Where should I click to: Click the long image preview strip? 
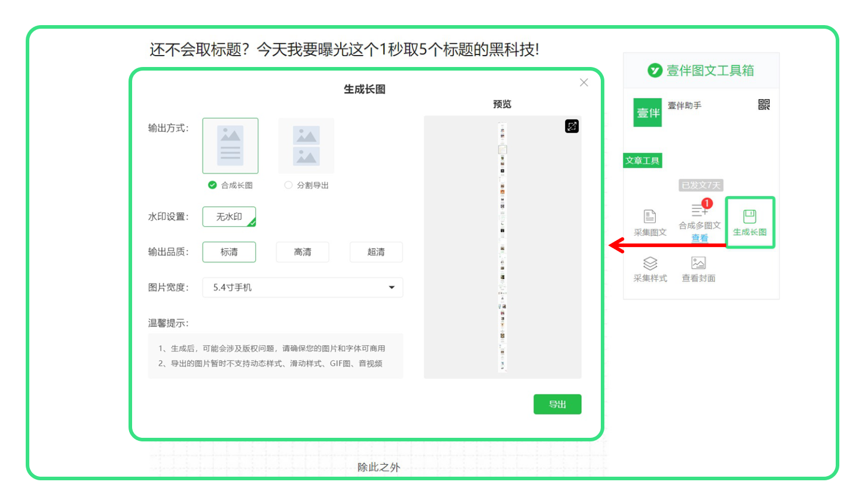[x=502, y=247]
